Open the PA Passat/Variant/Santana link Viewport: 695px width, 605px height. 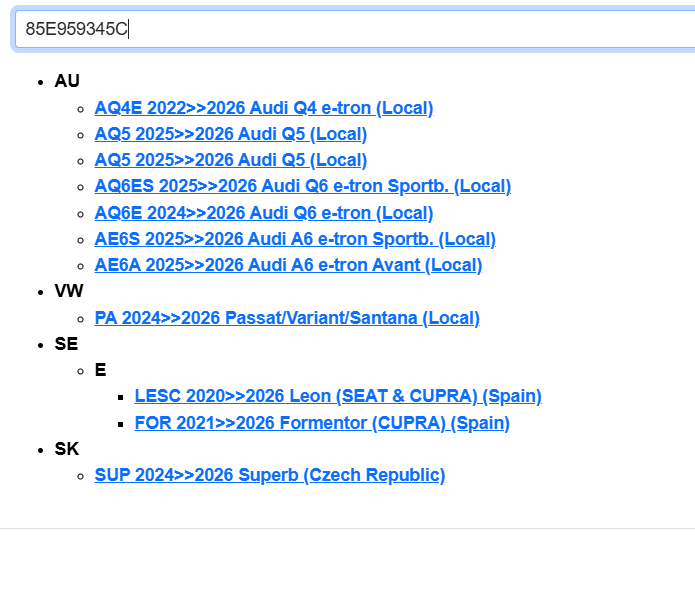click(x=287, y=318)
